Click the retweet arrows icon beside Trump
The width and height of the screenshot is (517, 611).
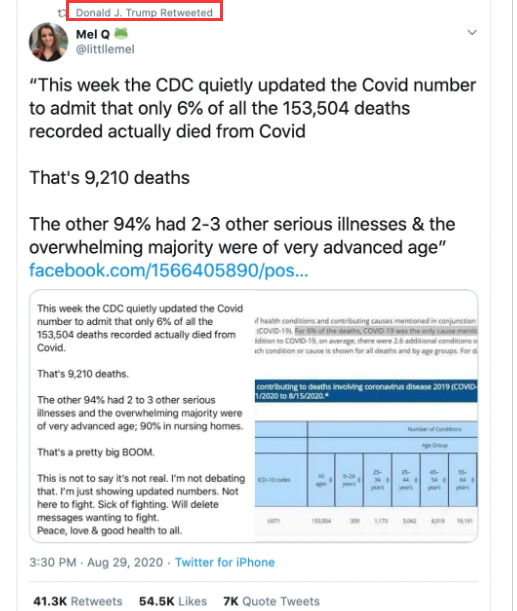[x=62, y=13]
